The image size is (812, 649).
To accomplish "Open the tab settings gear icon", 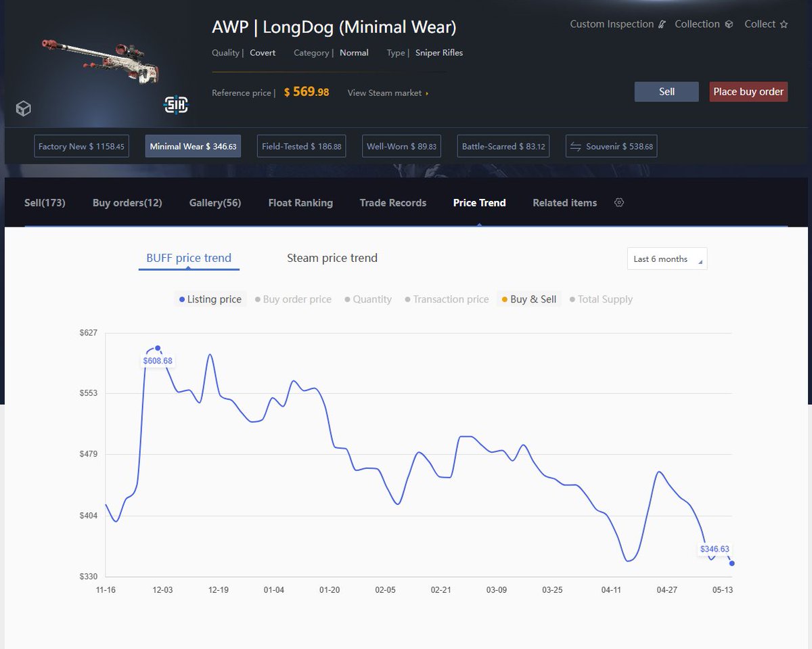I will point(618,202).
